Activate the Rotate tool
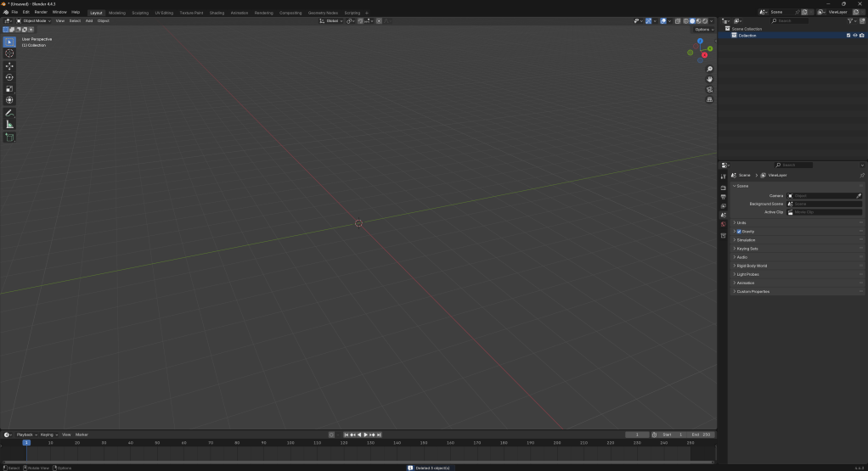This screenshot has height=471, width=868. (9, 77)
